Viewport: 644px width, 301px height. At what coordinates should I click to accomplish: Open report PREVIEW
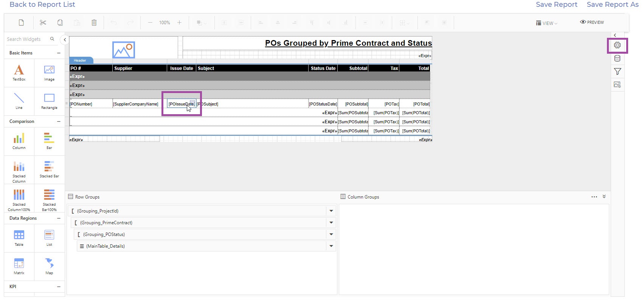click(x=592, y=22)
